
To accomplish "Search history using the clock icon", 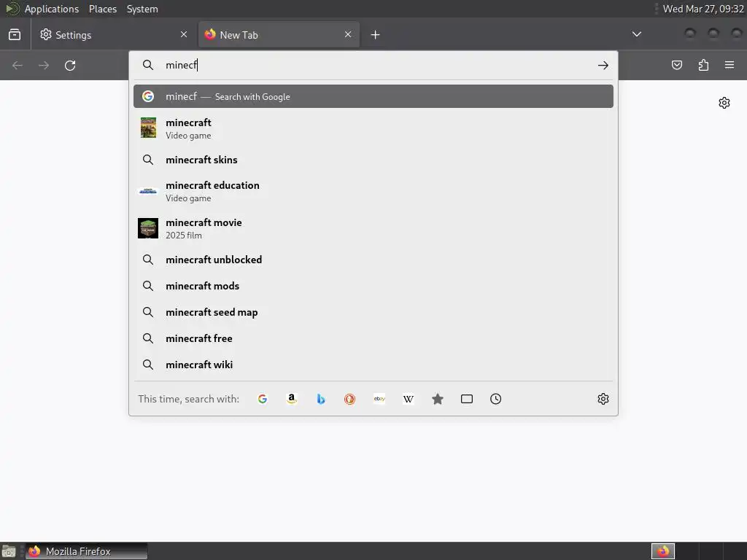I will coord(495,399).
